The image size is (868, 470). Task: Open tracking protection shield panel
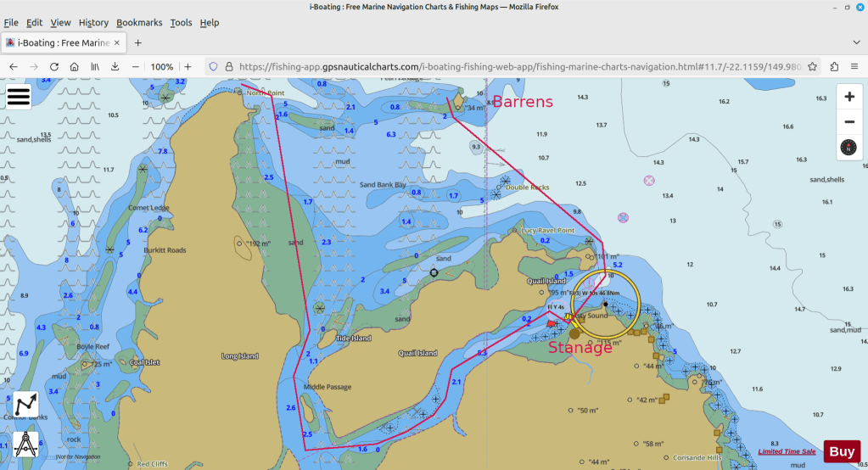[x=214, y=66]
